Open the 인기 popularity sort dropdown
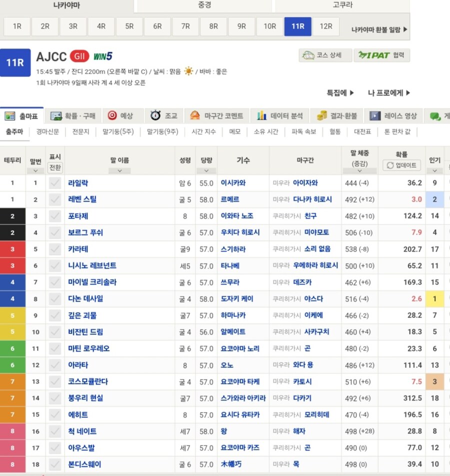The height and width of the screenshot is (476, 450). pos(434,170)
